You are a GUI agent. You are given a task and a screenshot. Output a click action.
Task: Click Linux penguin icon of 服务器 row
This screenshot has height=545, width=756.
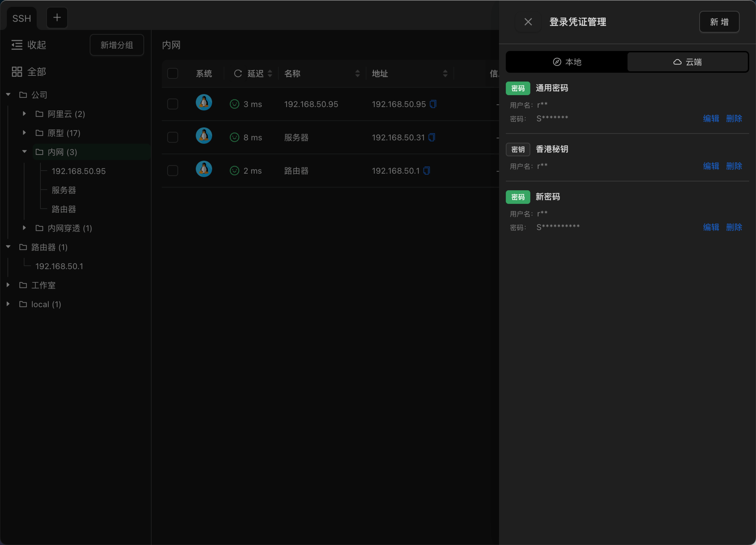pos(204,136)
